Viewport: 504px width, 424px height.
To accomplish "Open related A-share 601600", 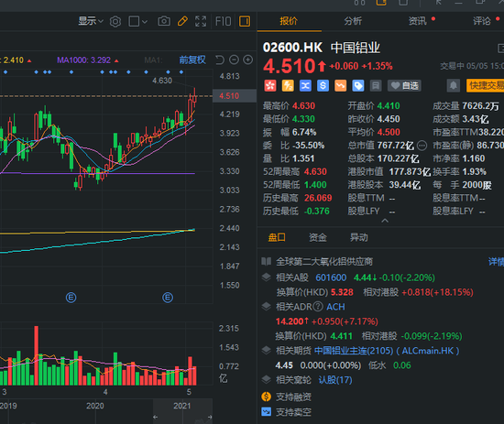I will point(331,277).
